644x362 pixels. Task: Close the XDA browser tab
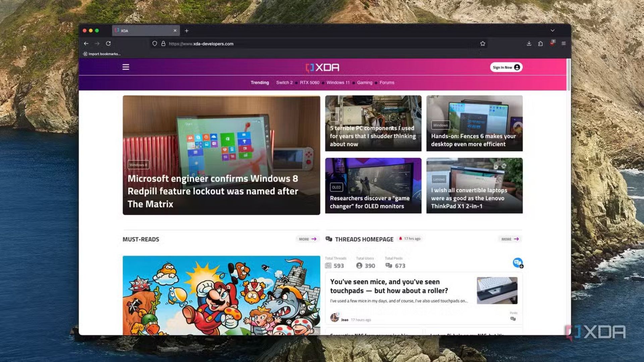[x=175, y=31]
